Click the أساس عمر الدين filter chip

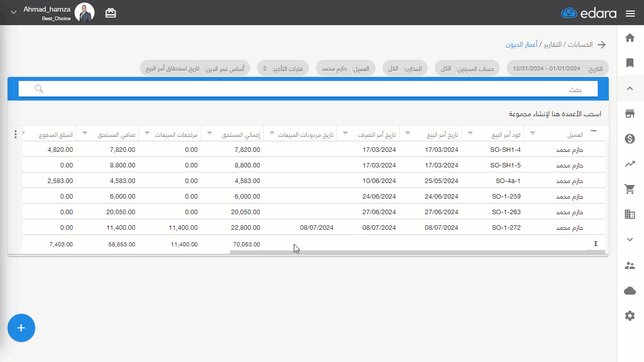pyautogui.click(x=195, y=68)
